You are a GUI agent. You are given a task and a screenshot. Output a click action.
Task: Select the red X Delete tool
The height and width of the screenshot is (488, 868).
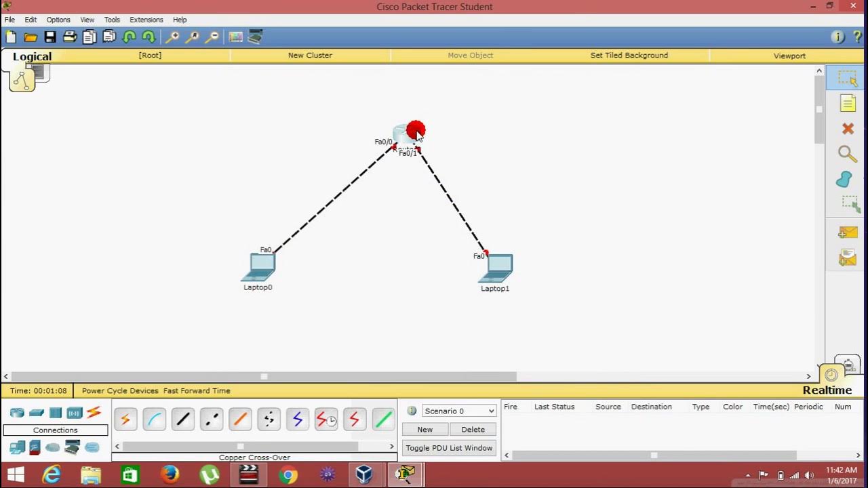(848, 129)
